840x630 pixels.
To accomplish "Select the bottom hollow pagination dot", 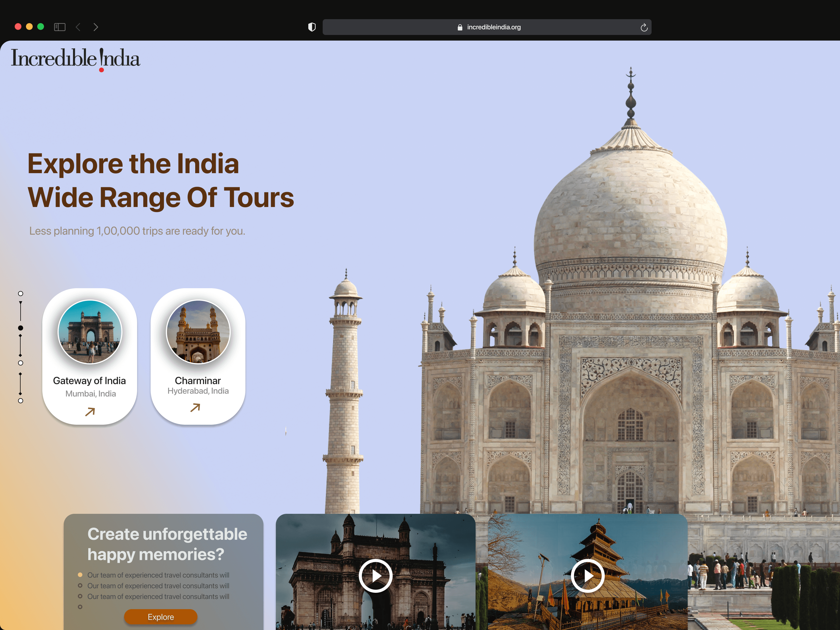I will [x=21, y=401].
